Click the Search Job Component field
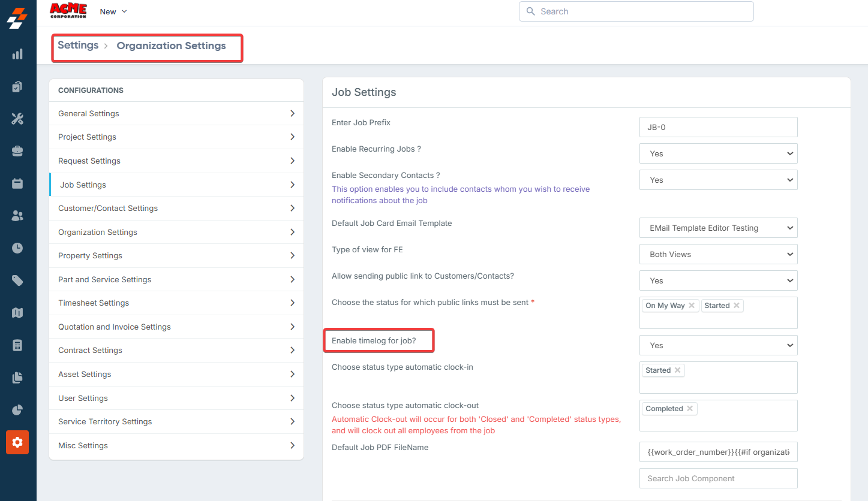The width and height of the screenshot is (868, 501). pyautogui.click(x=718, y=479)
